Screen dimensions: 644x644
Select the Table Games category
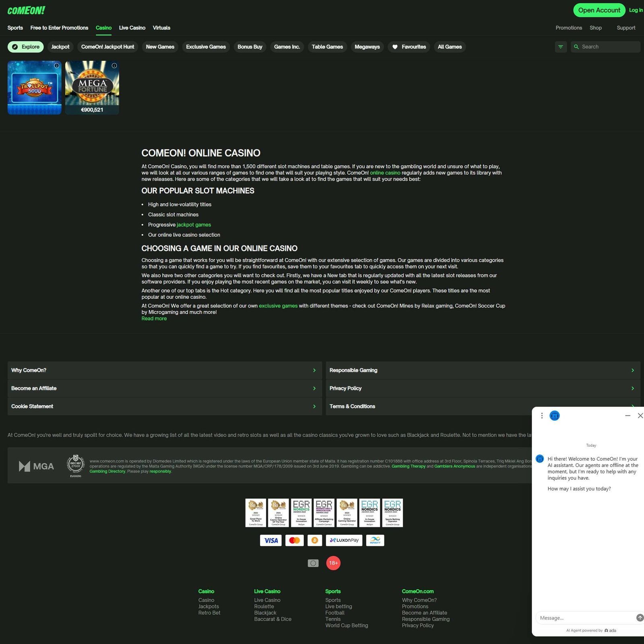(x=327, y=47)
